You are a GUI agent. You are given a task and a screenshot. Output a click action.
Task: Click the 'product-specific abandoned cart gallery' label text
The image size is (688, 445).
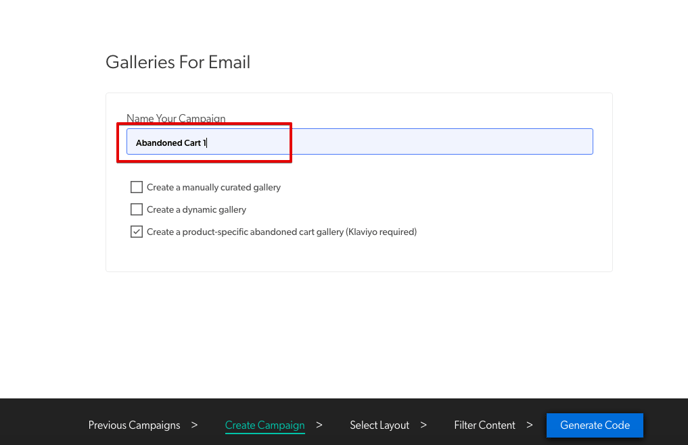pos(263,232)
